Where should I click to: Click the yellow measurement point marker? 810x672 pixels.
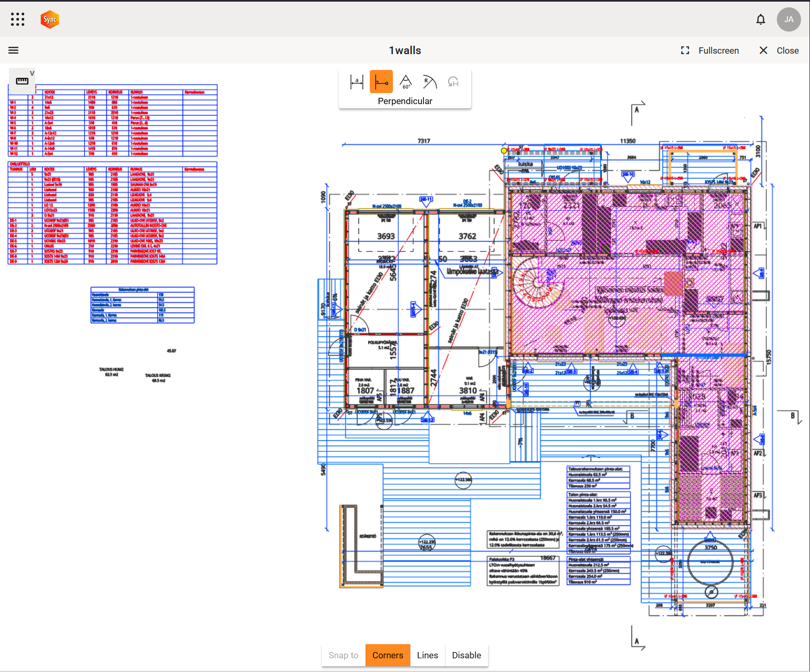point(504,151)
